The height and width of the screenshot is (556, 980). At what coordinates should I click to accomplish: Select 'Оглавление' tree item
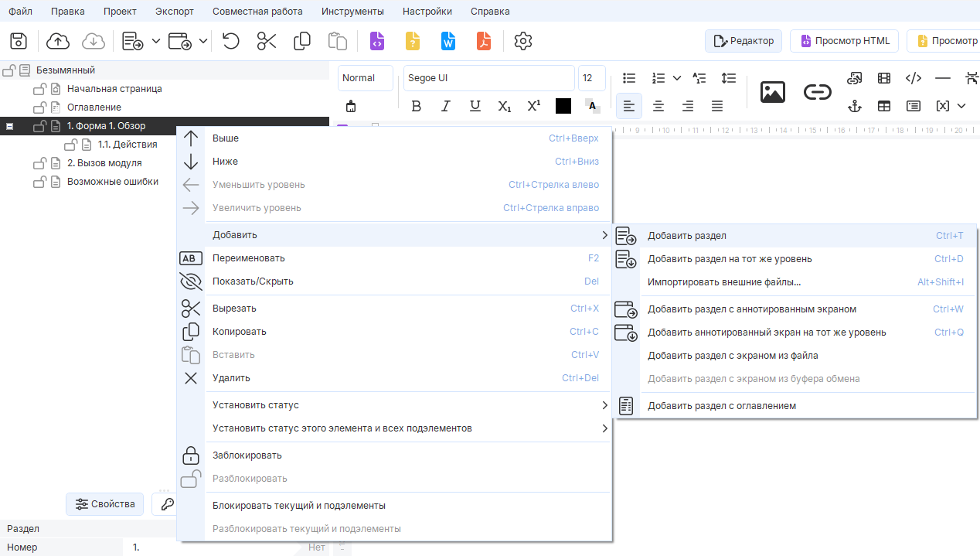94,107
